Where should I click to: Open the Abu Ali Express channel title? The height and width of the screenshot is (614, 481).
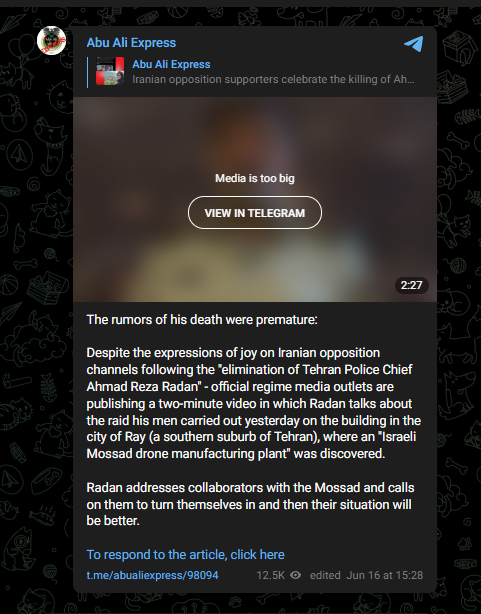tap(131, 42)
